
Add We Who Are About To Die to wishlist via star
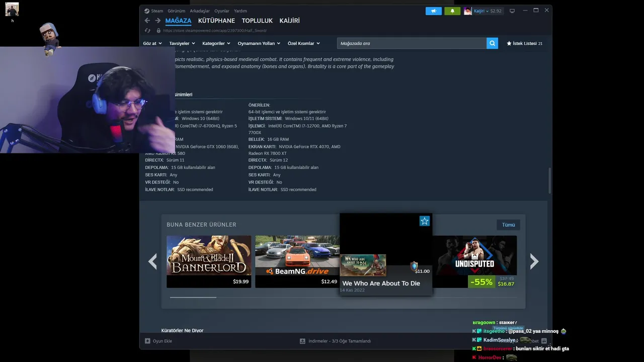tap(425, 221)
